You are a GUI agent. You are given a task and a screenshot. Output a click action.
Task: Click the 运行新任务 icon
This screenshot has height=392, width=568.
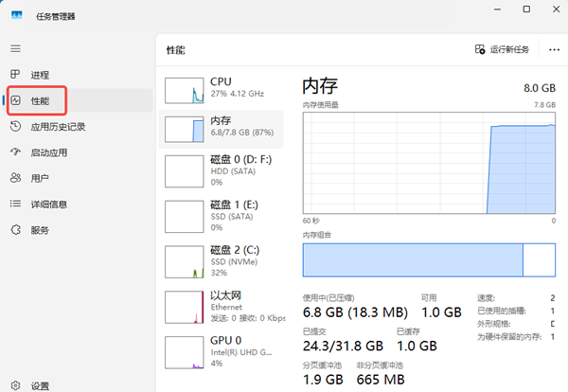[x=480, y=49]
